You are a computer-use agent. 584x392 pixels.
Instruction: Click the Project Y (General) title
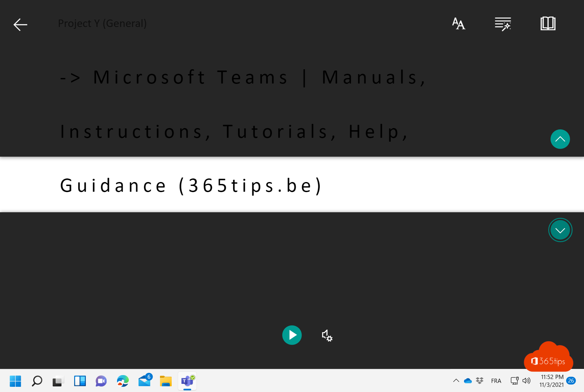[x=102, y=23]
